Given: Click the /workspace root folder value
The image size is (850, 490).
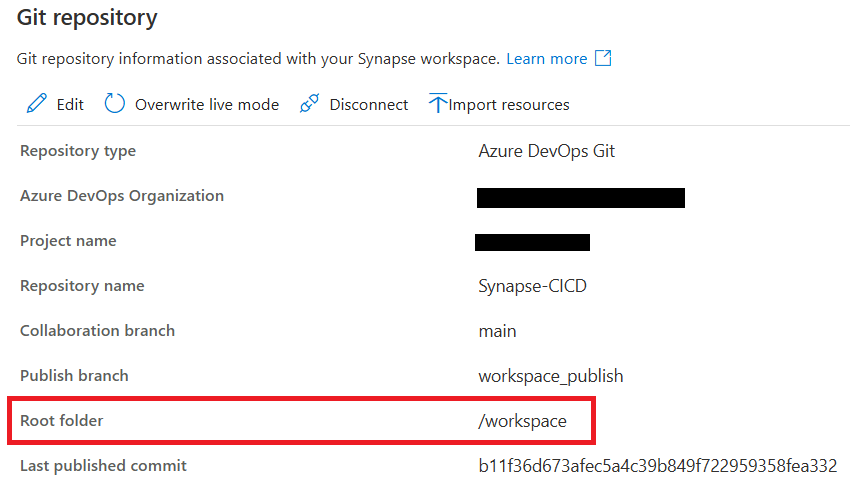Looking at the screenshot, I should tap(522, 421).
